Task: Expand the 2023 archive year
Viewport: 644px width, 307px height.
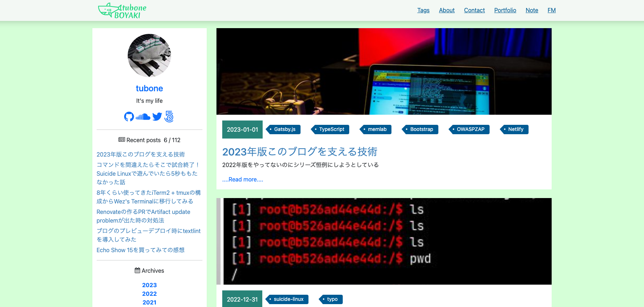Action: pos(149,285)
